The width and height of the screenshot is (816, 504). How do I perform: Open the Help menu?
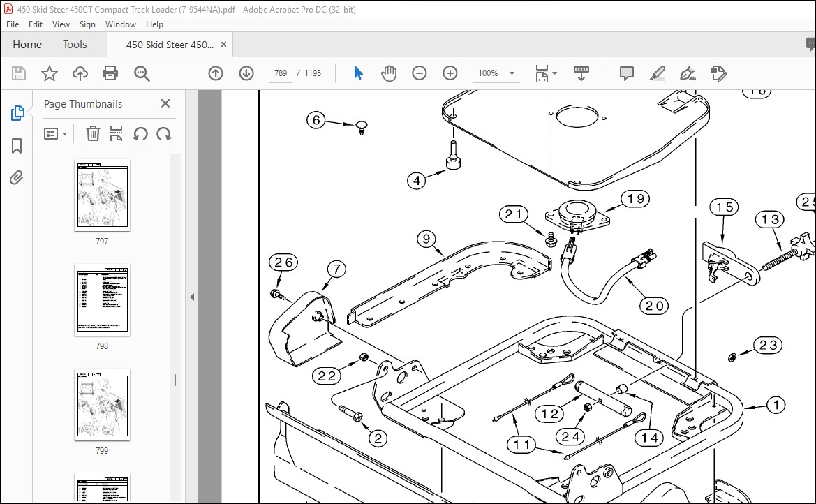point(154,24)
